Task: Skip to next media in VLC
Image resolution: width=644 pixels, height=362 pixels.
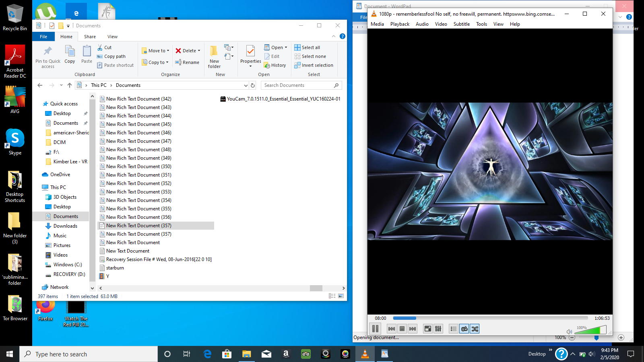Action: (413, 329)
